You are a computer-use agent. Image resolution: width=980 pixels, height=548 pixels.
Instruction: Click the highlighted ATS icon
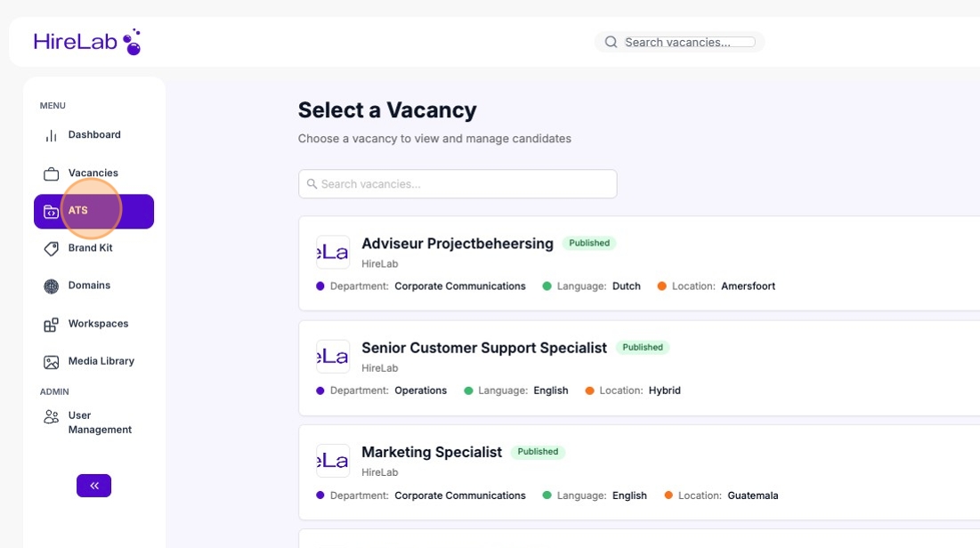tap(51, 211)
